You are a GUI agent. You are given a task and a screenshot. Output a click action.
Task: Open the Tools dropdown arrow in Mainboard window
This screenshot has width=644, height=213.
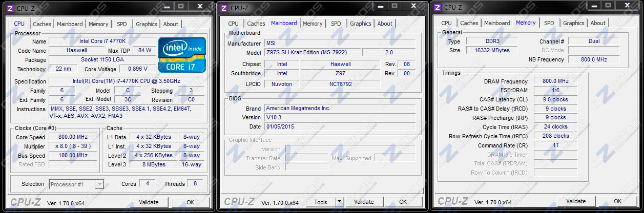(x=340, y=202)
